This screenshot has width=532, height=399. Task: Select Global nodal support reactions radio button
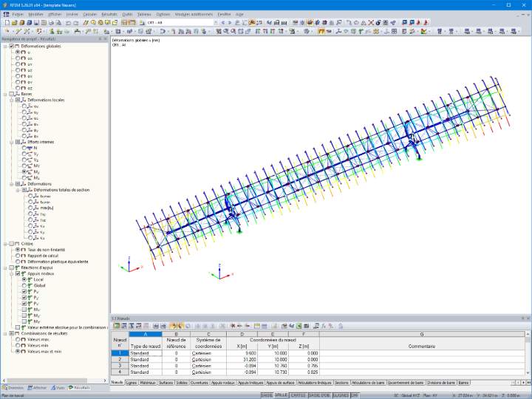click(x=24, y=286)
